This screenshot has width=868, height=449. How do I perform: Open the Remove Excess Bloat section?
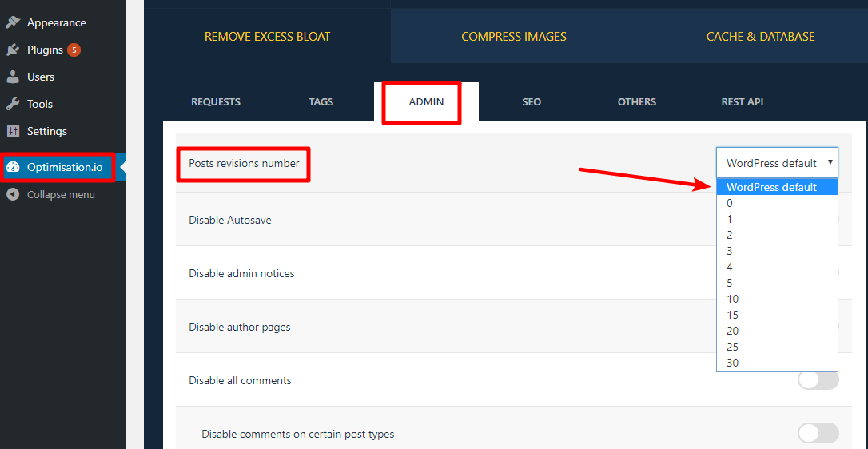267,37
